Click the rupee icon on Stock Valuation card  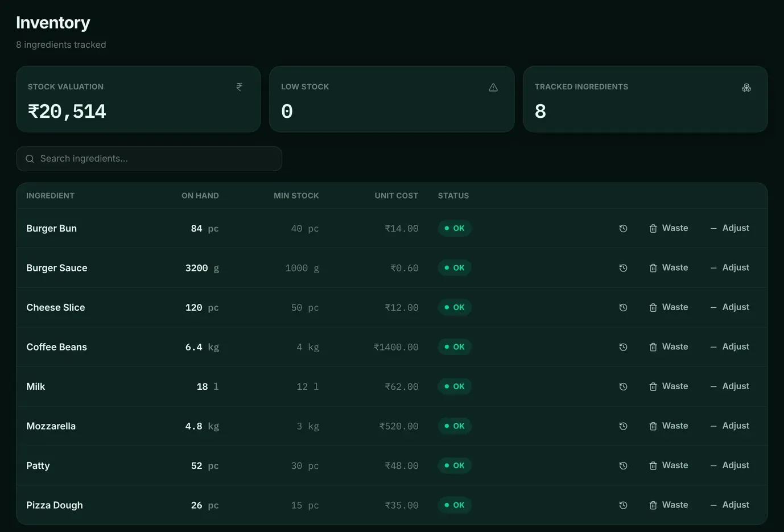pos(239,87)
